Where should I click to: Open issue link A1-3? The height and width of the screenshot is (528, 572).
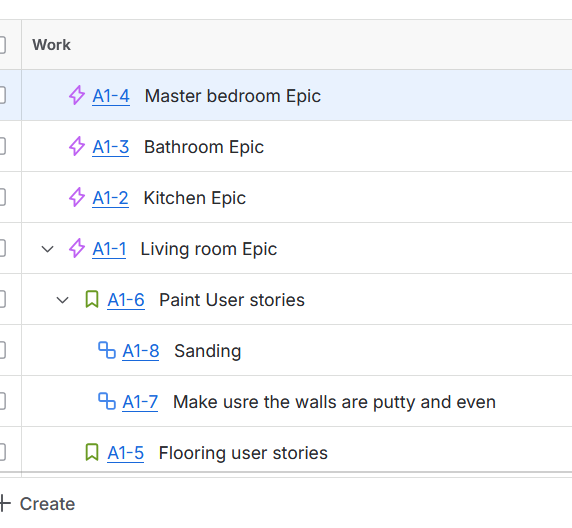111,147
